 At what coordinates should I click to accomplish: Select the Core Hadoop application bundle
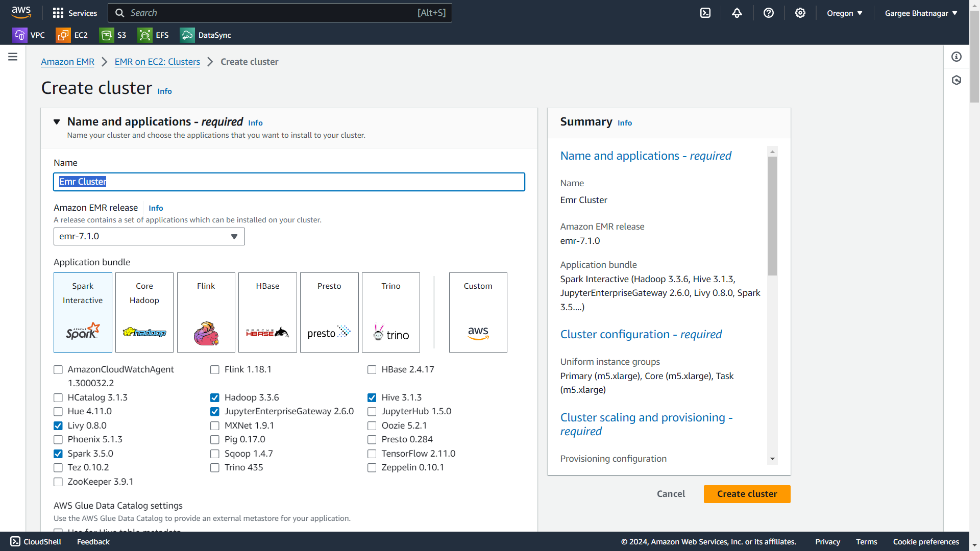point(144,312)
